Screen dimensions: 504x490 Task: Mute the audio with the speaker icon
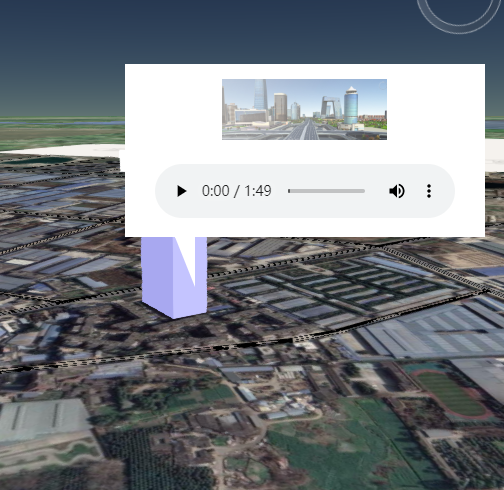tap(397, 191)
